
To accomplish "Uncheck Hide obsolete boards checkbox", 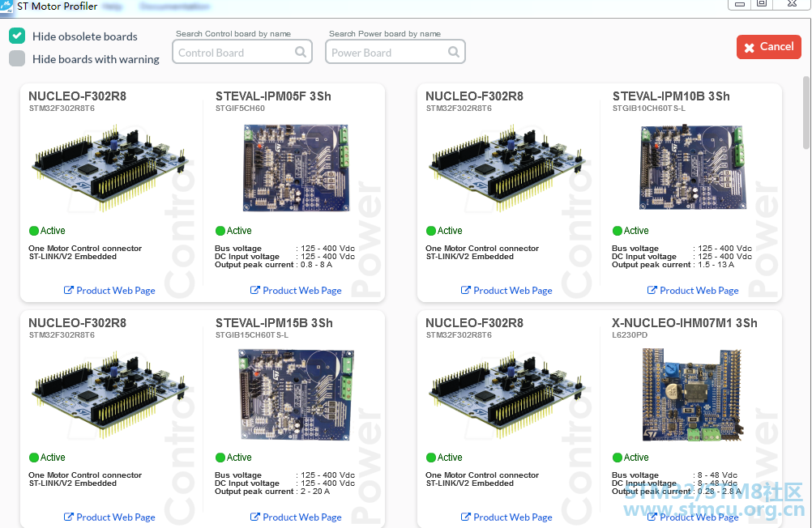I will [17, 36].
